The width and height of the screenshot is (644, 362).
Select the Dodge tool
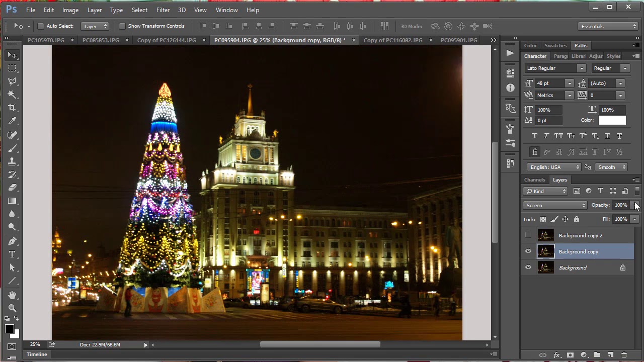[x=13, y=227]
